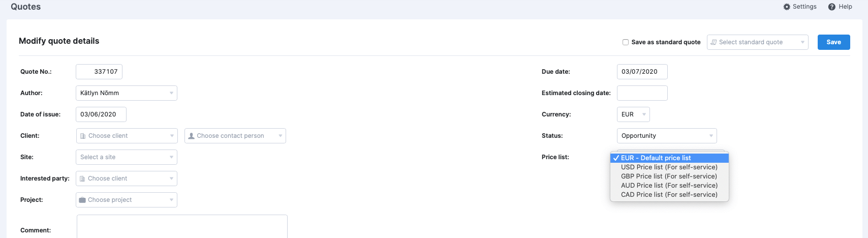
Task: Enable Save as standard quote checkbox
Action: pyautogui.click(x=626, y=42)
